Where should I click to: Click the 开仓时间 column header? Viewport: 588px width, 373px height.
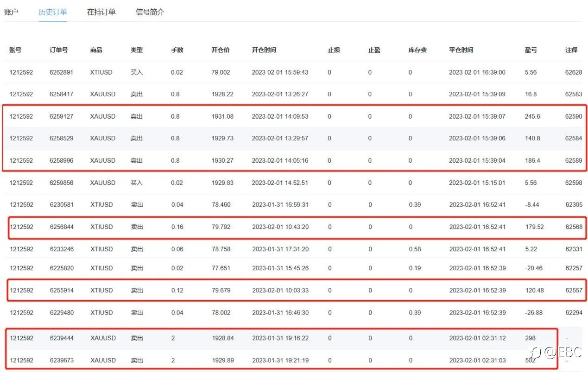264,50
